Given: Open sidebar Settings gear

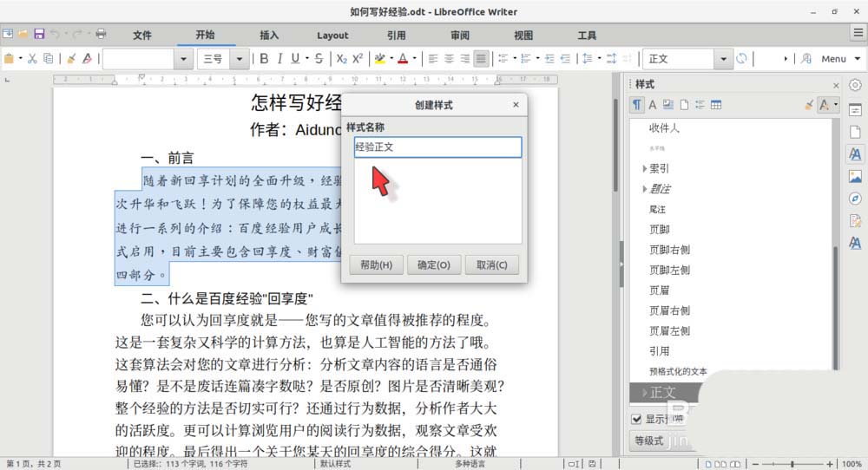Looking at the screenshot, I should [x=855, y=85].
